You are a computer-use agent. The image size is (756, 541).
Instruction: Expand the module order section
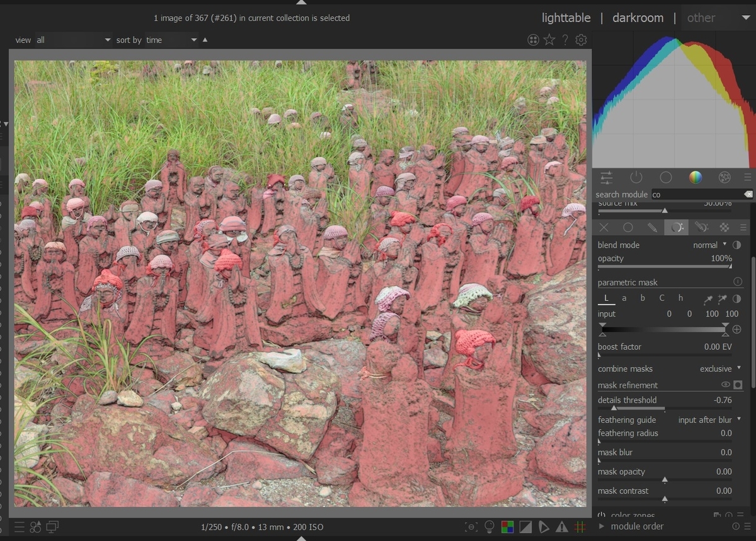[602, 526]
